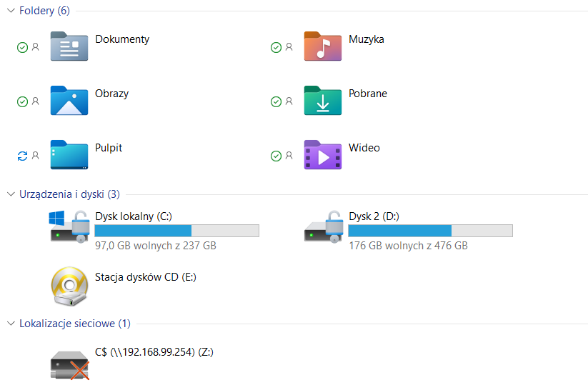Select the Dysk 2 (D:) drive icon

tap(324, 226)
